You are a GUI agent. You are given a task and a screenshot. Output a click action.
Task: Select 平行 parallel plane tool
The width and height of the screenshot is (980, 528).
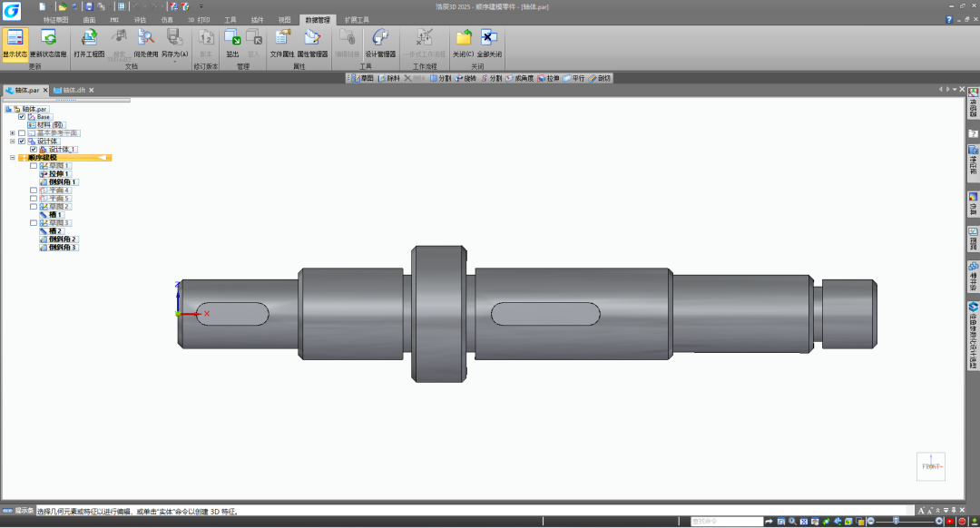click(x=573, y=78)
